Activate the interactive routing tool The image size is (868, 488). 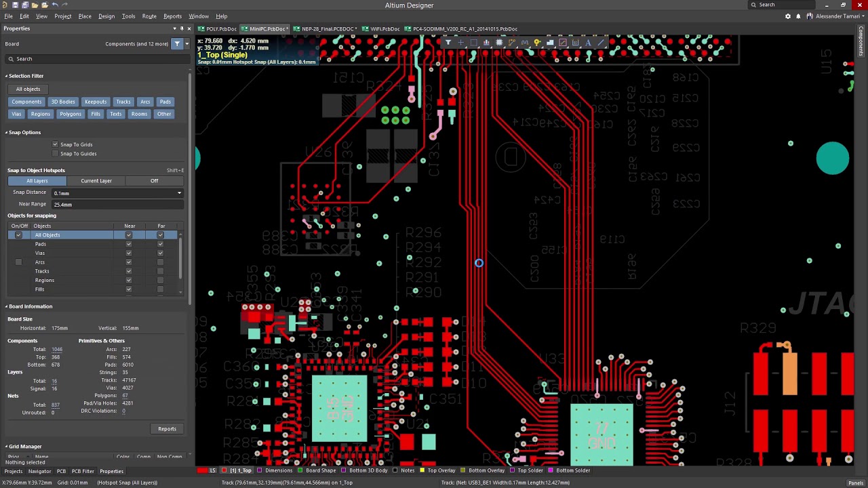(512, 43)
